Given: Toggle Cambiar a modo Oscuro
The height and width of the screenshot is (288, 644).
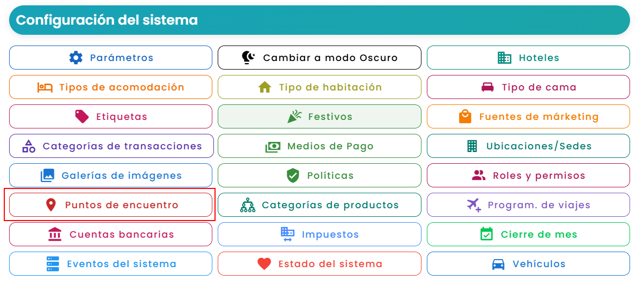Looking at the screenshot, I should (320, 58).
